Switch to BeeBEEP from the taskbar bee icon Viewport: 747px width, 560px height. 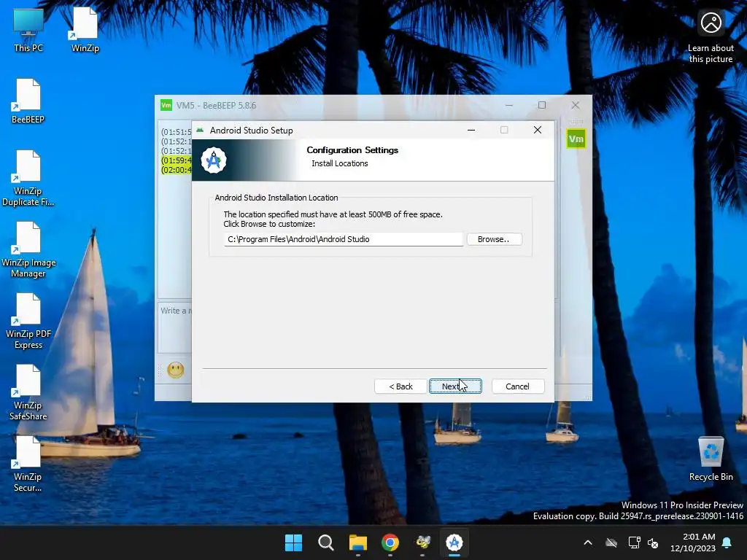[x=422, y=542]
